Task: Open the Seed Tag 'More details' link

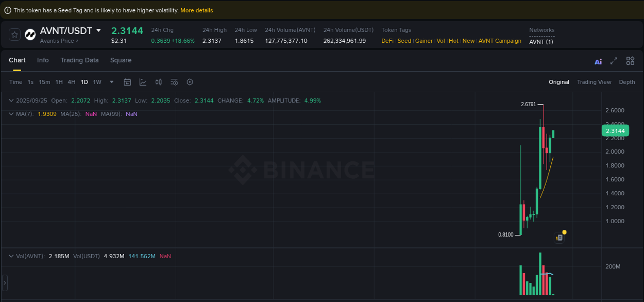Action: [197, 10]
